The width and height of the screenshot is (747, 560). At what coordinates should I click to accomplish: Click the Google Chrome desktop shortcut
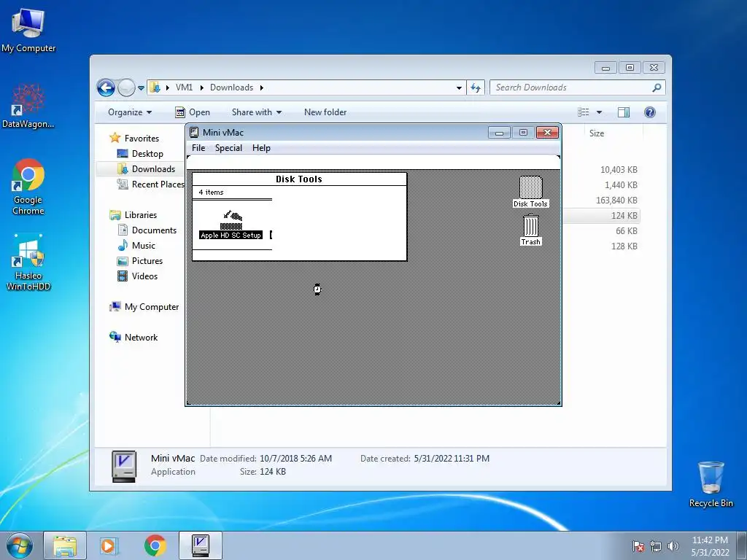click(28, 187)
